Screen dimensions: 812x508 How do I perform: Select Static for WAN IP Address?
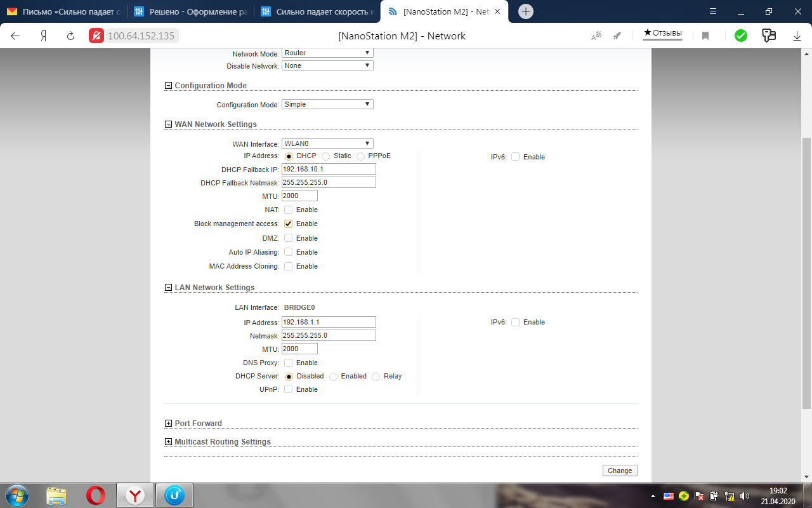pos(325,156)
